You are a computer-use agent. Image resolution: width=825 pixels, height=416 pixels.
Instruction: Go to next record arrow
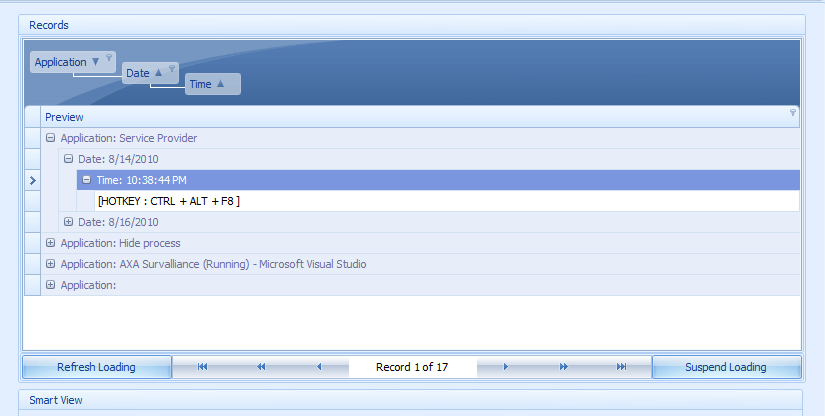[505, 367]
